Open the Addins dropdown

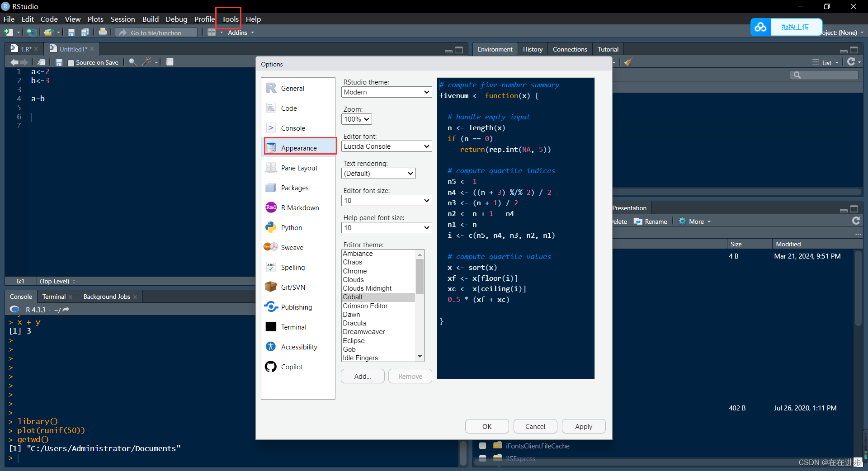click(x=241, y=32)
